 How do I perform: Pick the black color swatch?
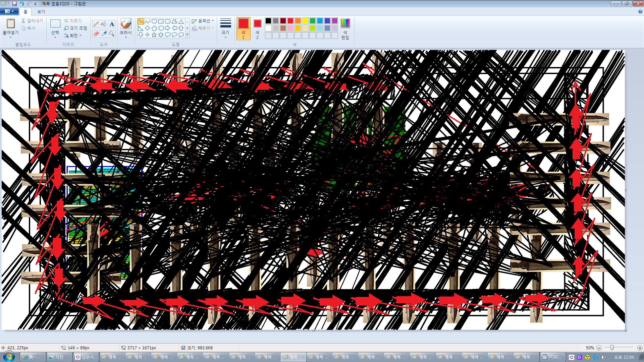(x=268, y=21)
